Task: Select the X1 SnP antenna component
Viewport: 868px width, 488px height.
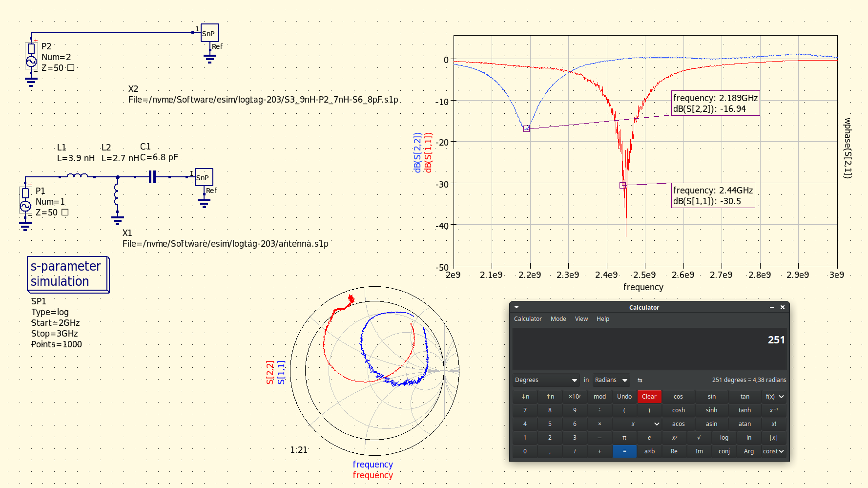Action: 204,177
